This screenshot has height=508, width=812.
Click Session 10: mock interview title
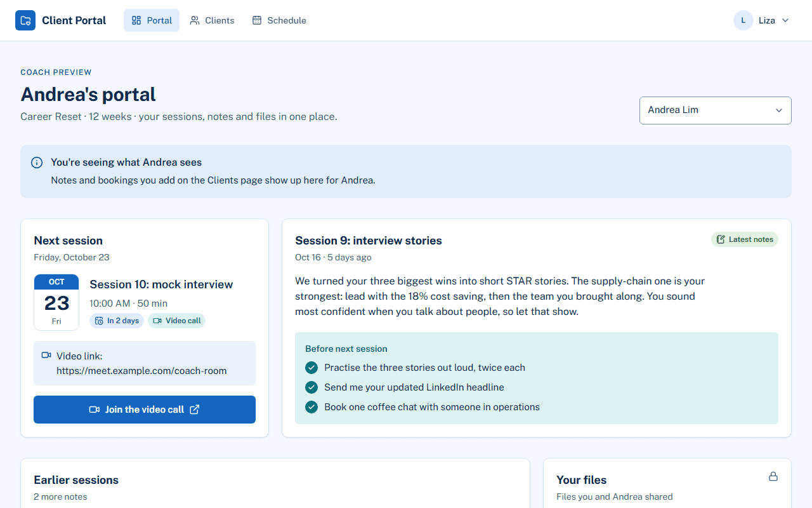click(161, 284)
